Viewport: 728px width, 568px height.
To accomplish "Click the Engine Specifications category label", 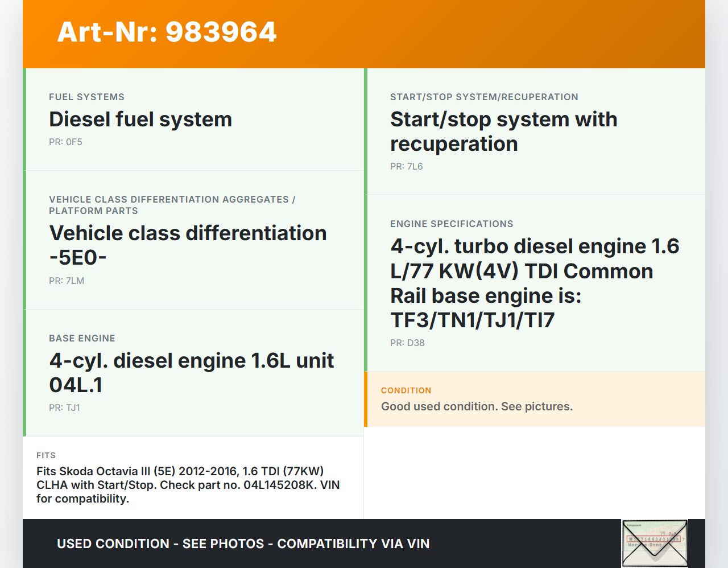I will click(x=452, y=224).
